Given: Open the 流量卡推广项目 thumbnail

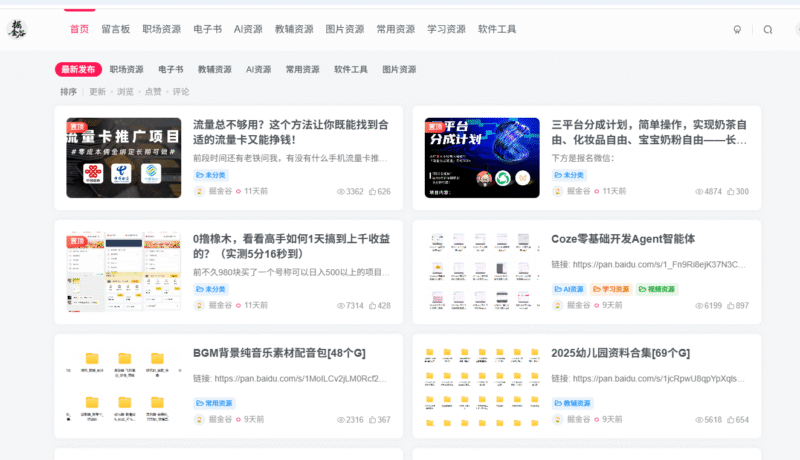Looking at the screenshot, I should coord(123,158).
